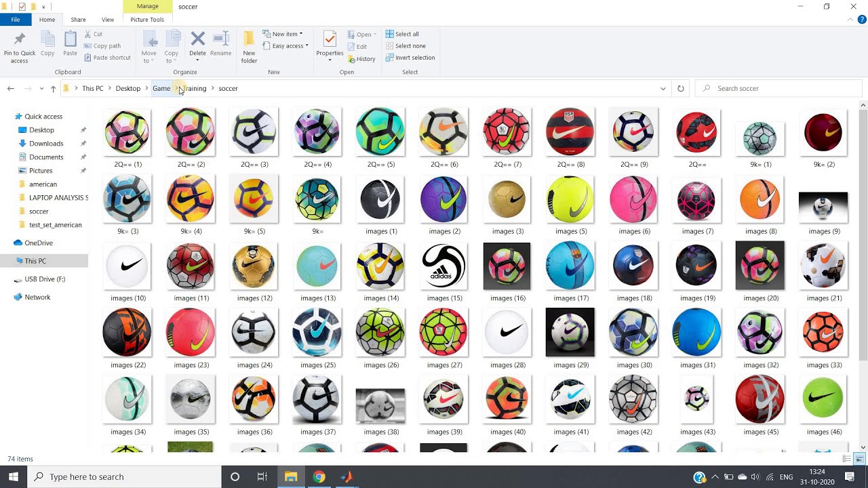Open recent locations dropdown arrow
This screenshot has width=868, height=488.
pos(41,88)
